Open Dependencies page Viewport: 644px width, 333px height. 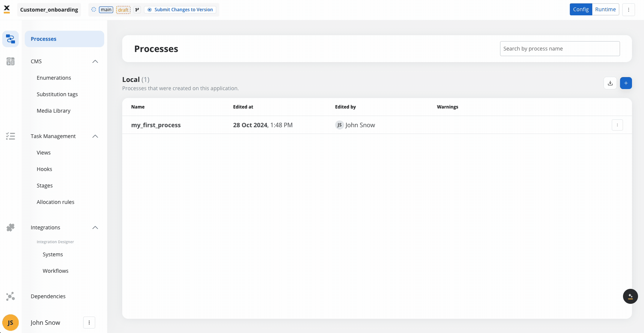(x=48, y=296)
